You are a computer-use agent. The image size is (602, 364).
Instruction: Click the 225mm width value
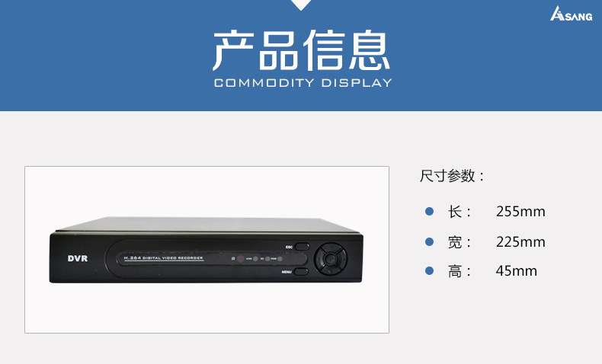520,242
